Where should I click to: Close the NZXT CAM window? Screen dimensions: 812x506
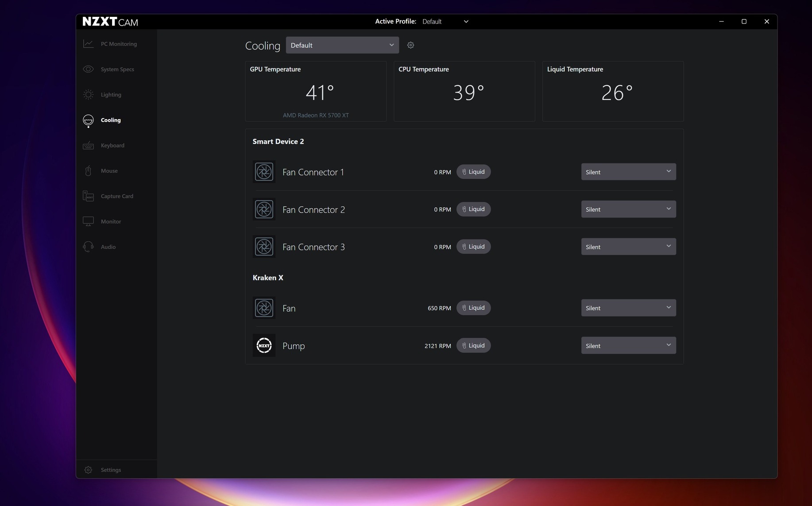(766, 22)
